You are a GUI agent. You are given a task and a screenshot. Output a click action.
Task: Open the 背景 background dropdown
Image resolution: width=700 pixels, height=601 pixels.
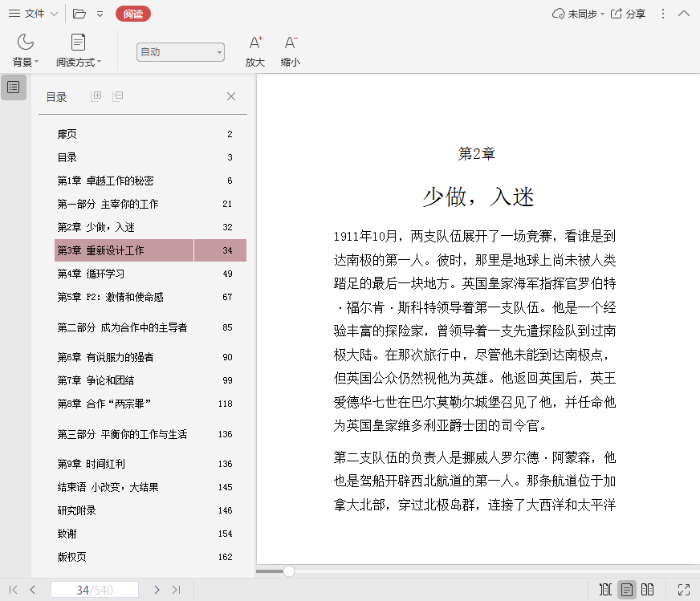click(x=26, y=50)
